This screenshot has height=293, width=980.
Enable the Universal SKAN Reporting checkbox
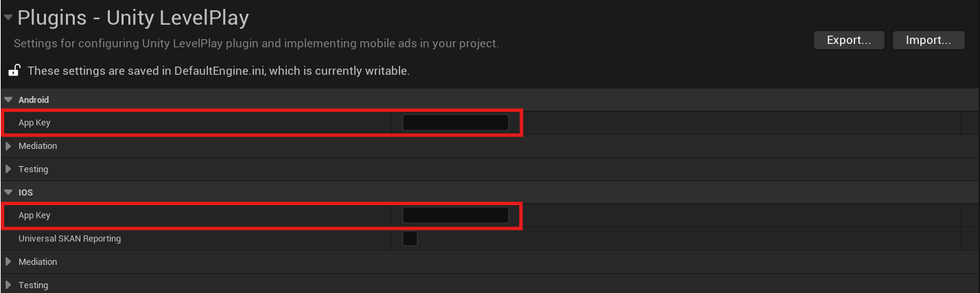tap(410, 239)
